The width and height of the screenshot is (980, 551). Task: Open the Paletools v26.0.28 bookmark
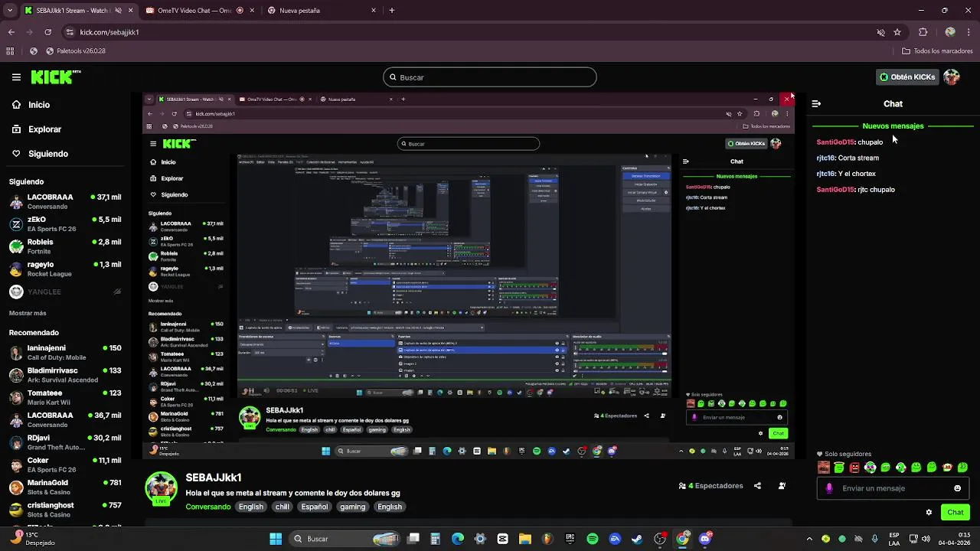[x=75, y=51]
